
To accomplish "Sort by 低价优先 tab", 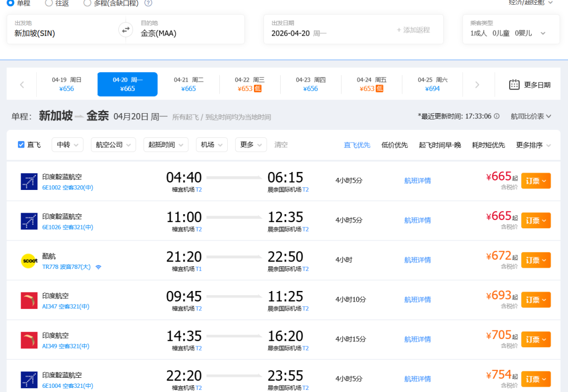I will (x=394, y=145).
